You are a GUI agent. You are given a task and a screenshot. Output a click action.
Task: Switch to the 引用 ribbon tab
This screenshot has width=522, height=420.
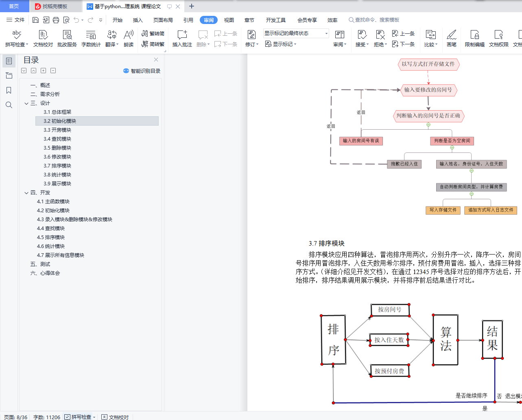(188, 20)
